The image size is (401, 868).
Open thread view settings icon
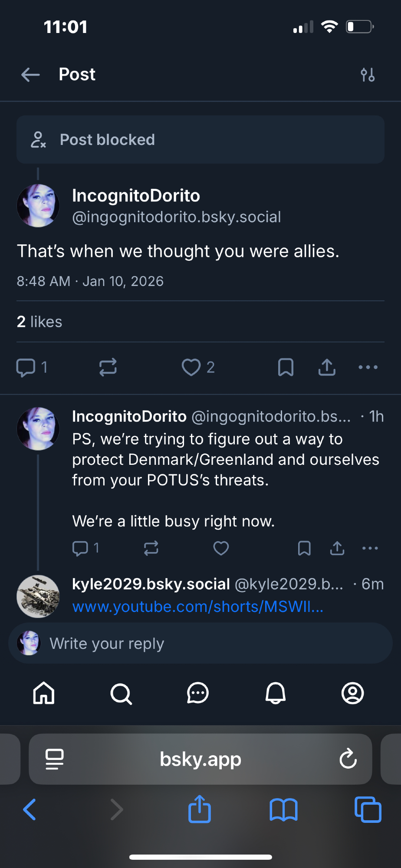coord(368,75)
